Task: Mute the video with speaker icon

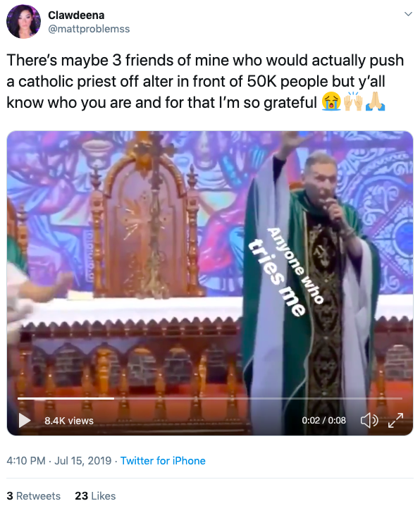Action: pyautogui.click(x=369, y=421)
